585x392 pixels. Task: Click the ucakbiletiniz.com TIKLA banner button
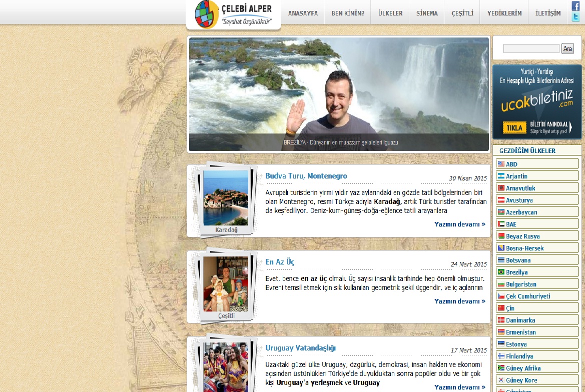514,128
